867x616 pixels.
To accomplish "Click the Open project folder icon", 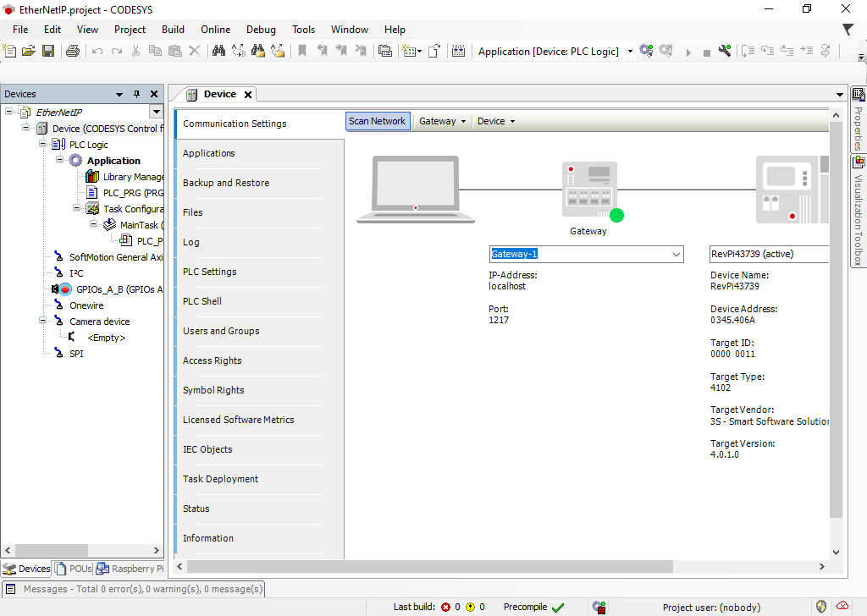I will (29, 52).
